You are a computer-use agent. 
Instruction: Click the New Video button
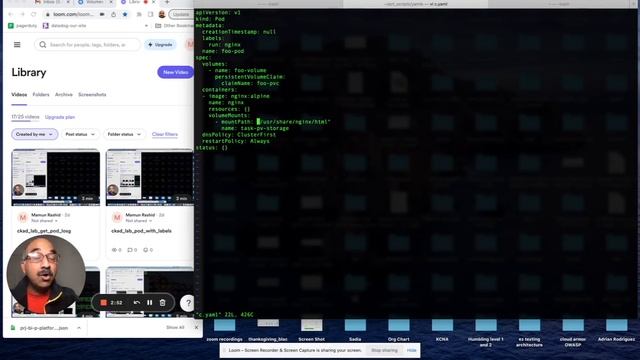coord(176,72)
